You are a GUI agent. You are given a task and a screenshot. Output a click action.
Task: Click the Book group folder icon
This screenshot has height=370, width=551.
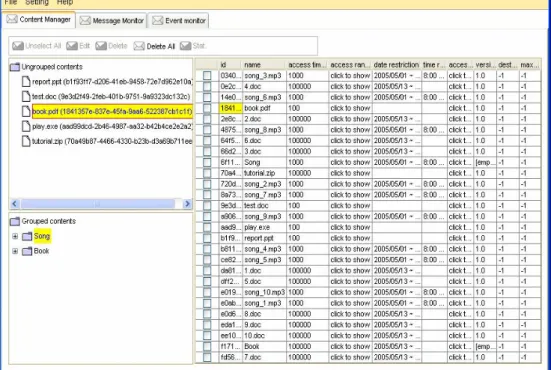[27, 251]
